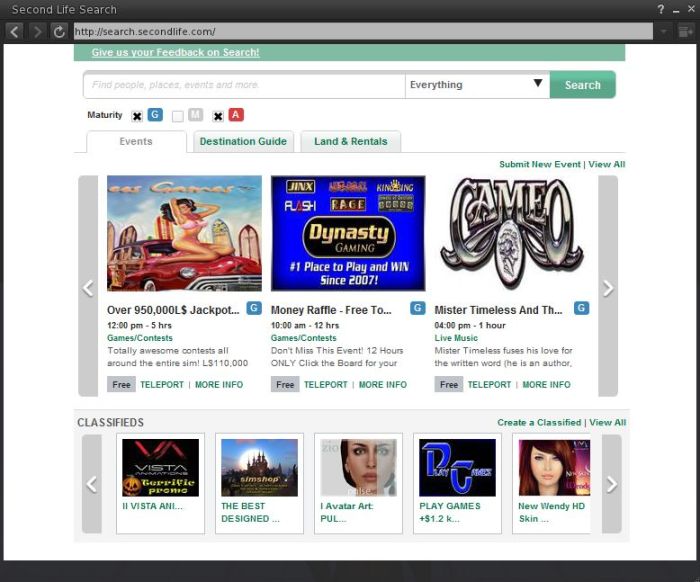
Task: Open the Dynasty Gaming event thumbnail
Action: [348, 233]
